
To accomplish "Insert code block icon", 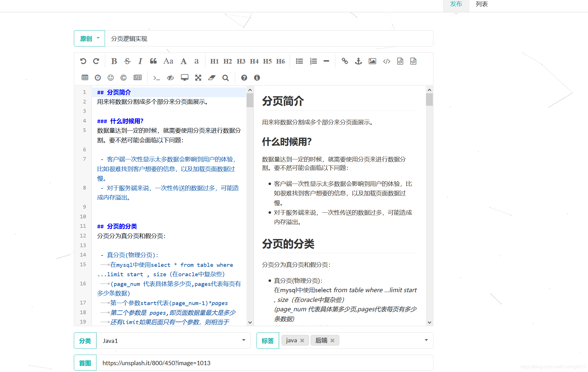I will (413, 61).
